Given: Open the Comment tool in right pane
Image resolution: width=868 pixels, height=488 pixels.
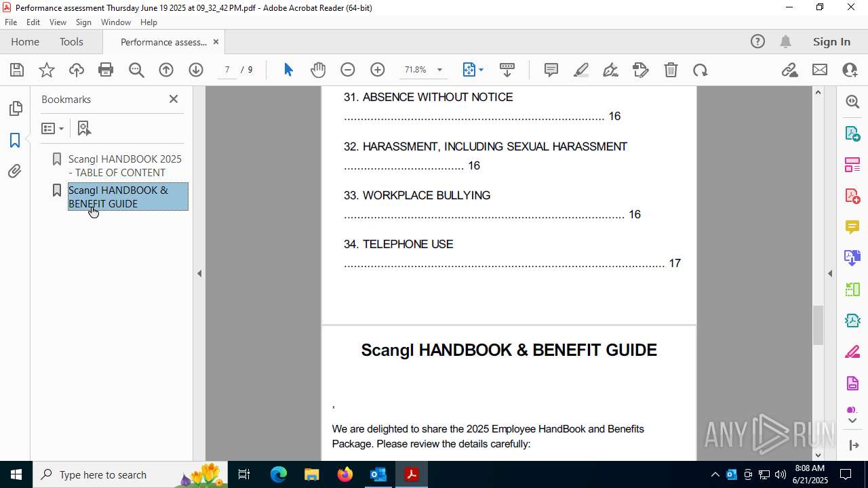Looking at the screenshot, I should 852,227.
